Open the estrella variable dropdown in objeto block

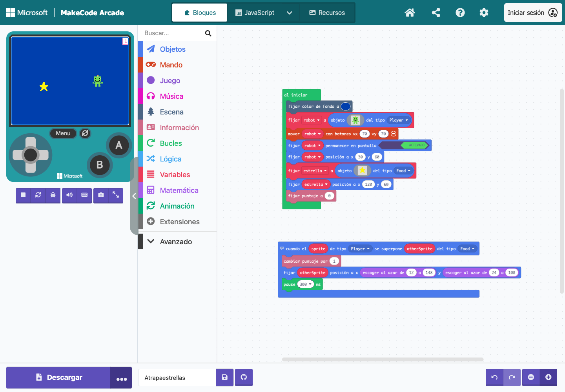click(315, 171)
